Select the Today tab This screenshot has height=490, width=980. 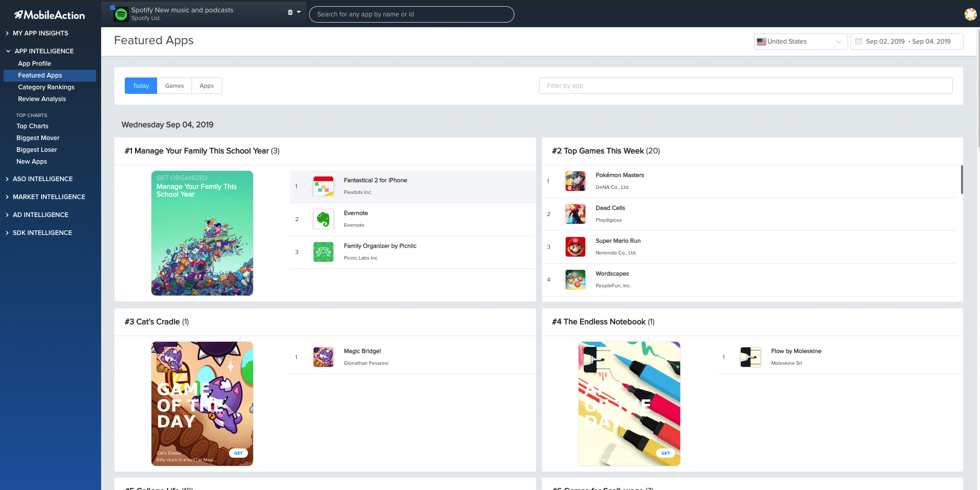(141, 86)
